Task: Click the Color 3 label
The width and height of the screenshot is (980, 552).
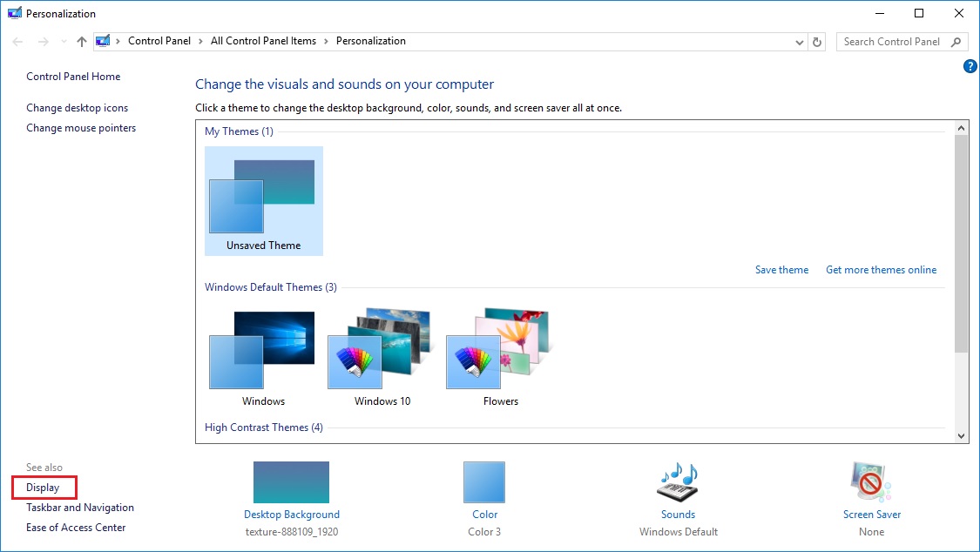Action: point(484,531)
